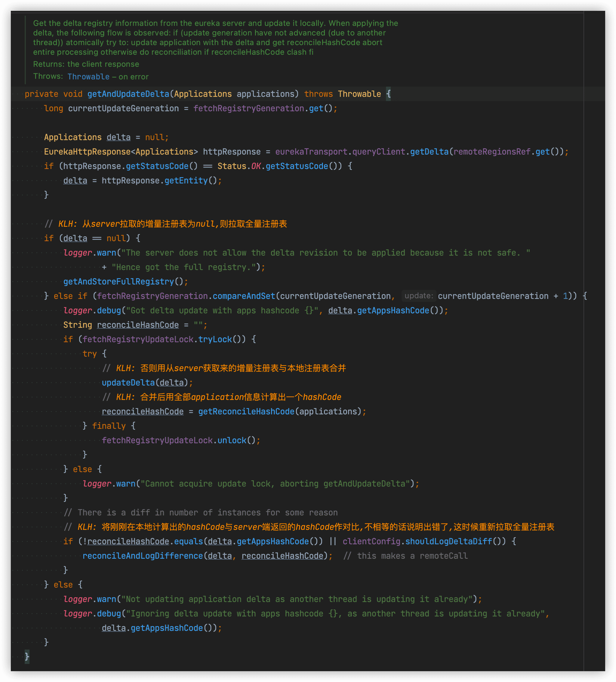Image resolution: width=616 pixels, height=682 pixels.
Task: Click the highlighted closing brace of the method
Action: pyautogui.click(x=27, y=657)
